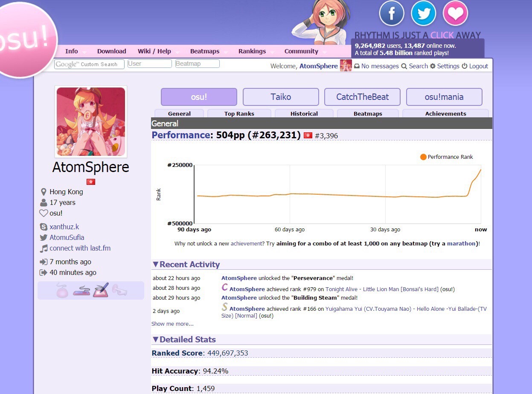
Task: Click the tablet playstyle icon
Action: click(101, 290)
